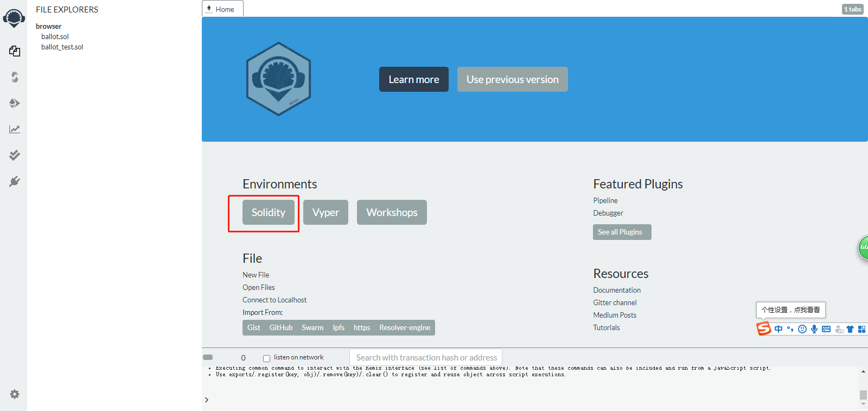Viewport: 868px width, 411px height.
Task: Open the IME toolbox grid icon
Action: click(x=861, y=329)
